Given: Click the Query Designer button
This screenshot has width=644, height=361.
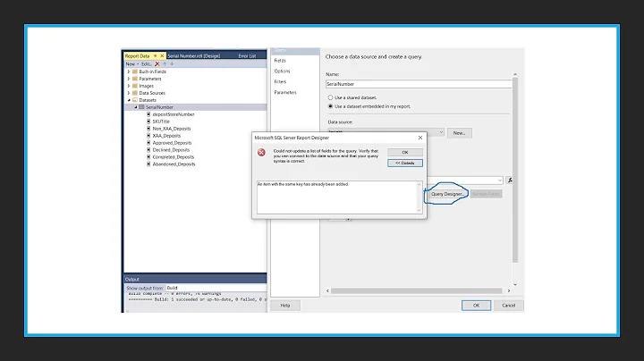Looking at the screenshot, I should tap(446, 193).
